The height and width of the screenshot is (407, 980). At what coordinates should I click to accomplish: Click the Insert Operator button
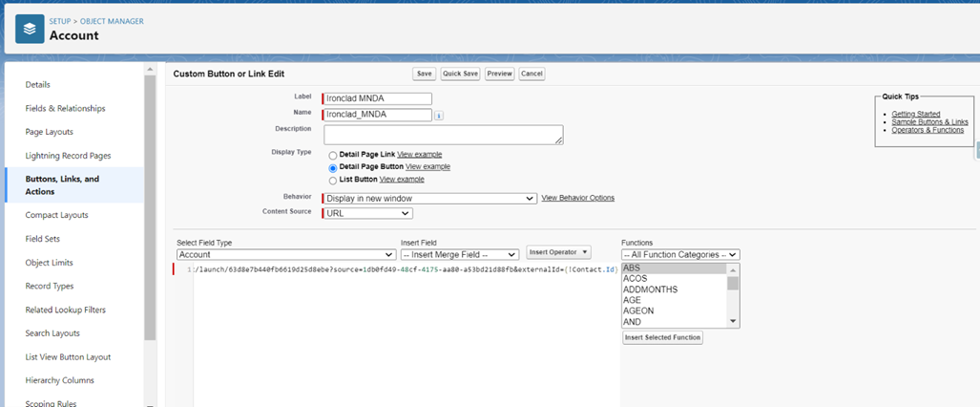pyautogui.click(x=558, y=252)
